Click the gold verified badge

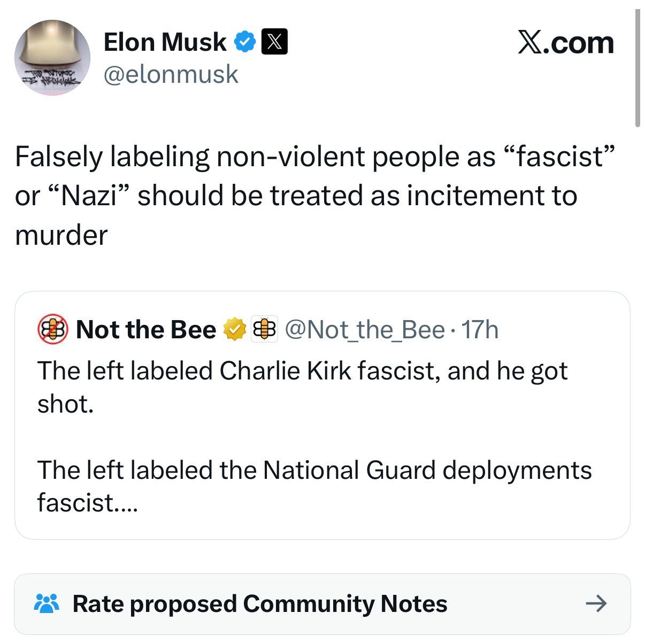[x=233, y=329]
